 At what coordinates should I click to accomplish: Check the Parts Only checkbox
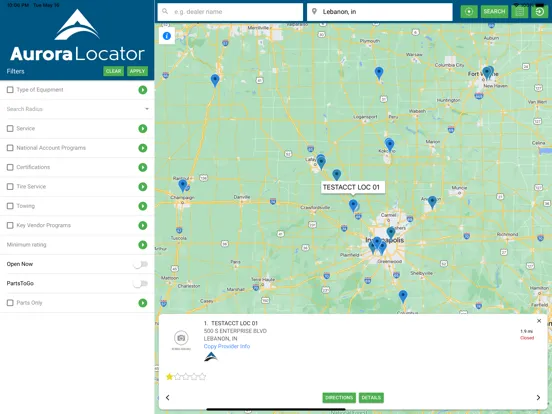click(10, 303)
